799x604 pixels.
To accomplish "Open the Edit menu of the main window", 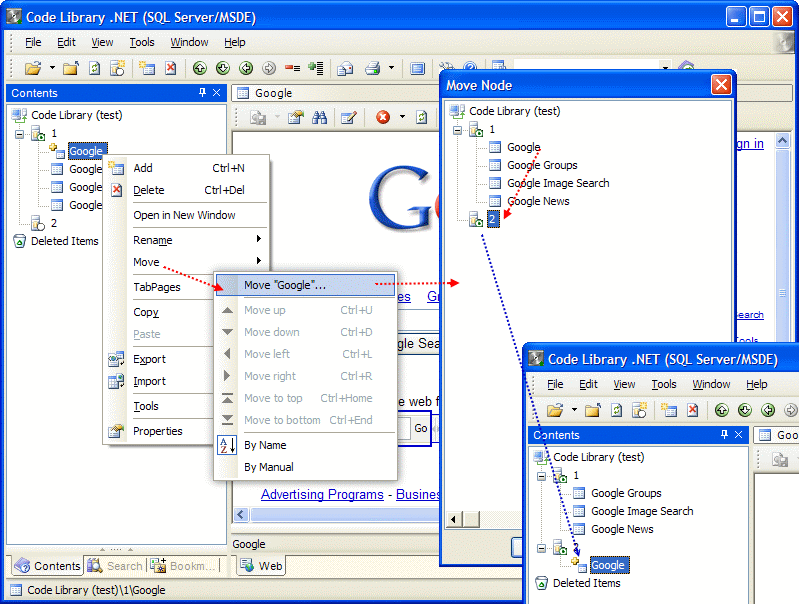I will pos(66,42).
